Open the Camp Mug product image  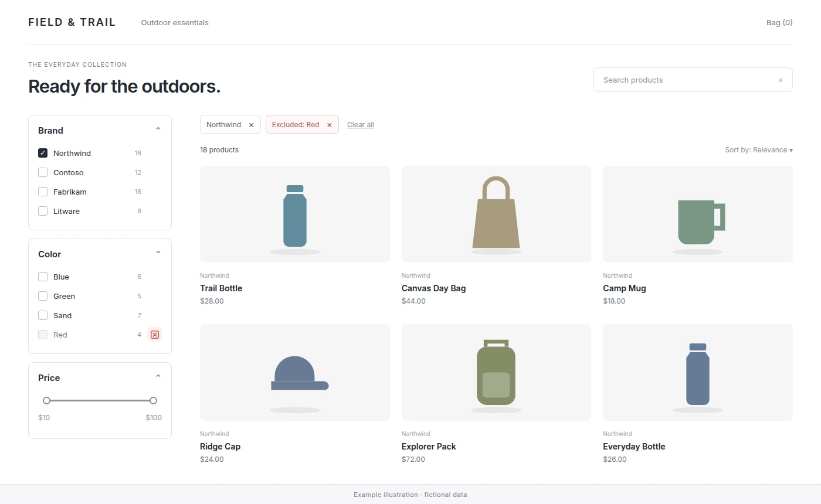tap(698, 214)
